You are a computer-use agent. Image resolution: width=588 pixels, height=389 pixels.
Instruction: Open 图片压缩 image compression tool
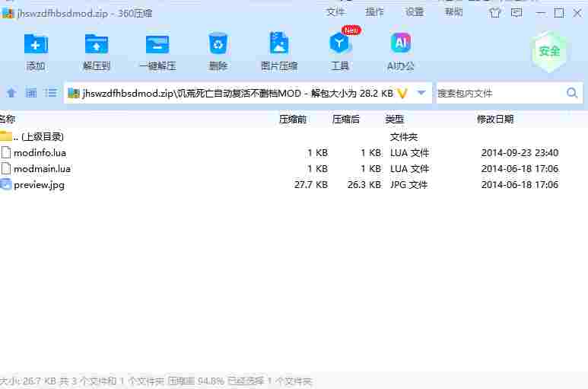[x=279, y=43]
